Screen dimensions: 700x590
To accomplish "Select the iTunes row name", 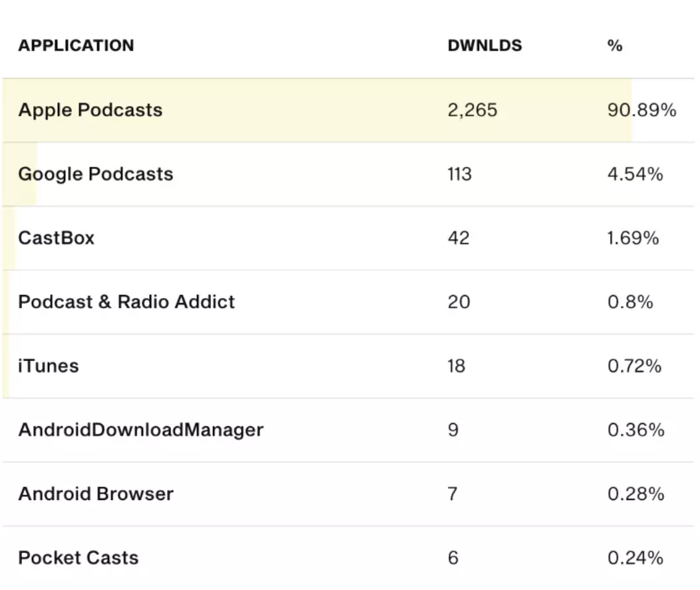I will 48,366.
